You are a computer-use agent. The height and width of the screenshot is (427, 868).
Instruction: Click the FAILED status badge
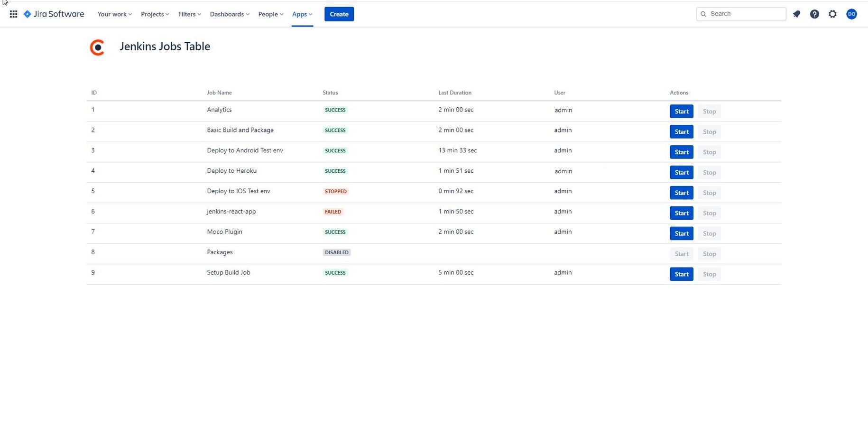[x=332, y=212]
